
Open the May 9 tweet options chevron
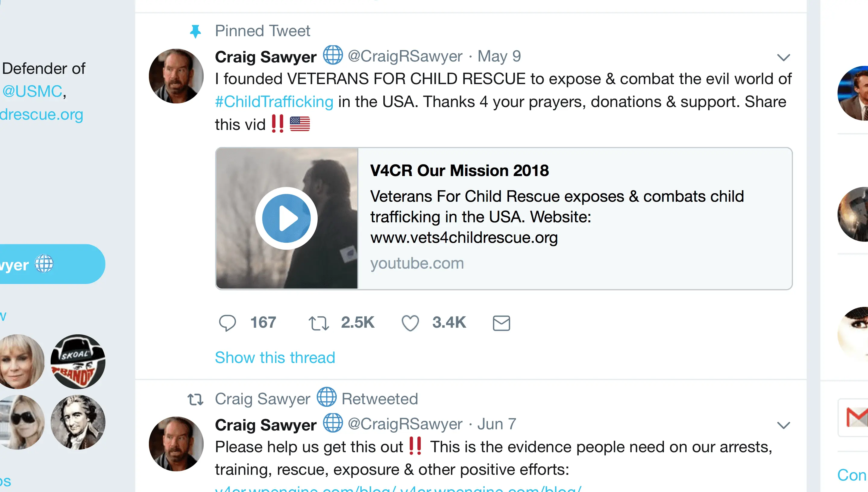[783, 58]
